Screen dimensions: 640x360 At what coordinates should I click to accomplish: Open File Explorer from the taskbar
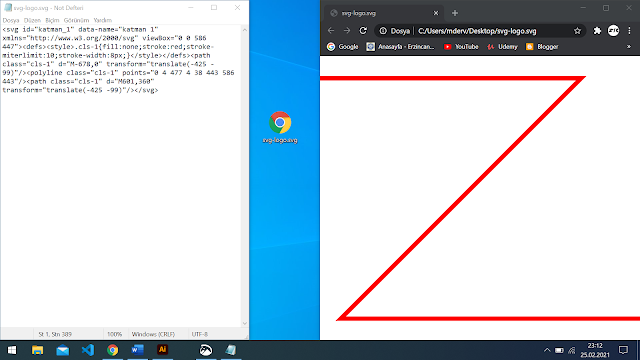coord(38,350)
